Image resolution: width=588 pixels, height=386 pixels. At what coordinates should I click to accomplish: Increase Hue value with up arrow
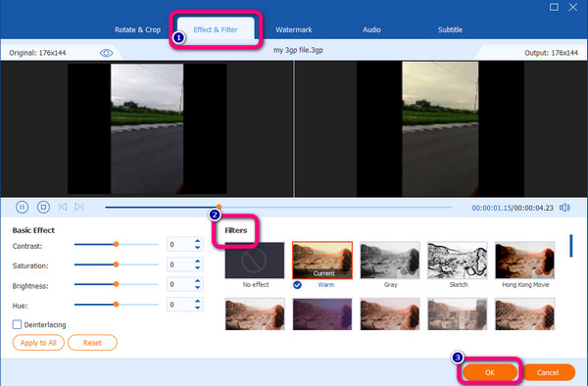(x=198, y=302)
